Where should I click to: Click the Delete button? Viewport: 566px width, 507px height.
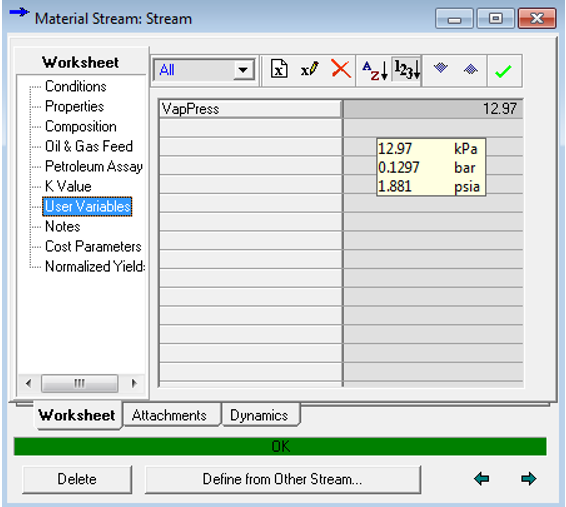(77, 479)
